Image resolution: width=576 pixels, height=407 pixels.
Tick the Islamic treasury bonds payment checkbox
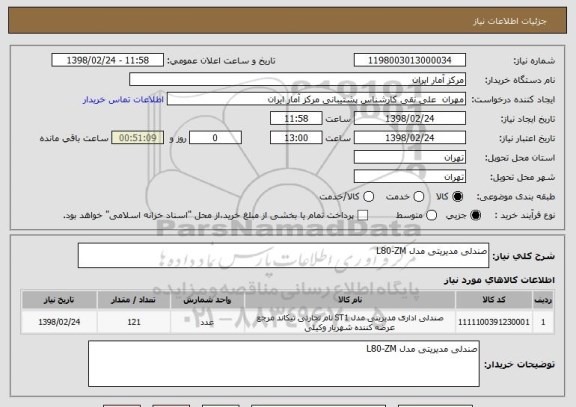[363, 216]
